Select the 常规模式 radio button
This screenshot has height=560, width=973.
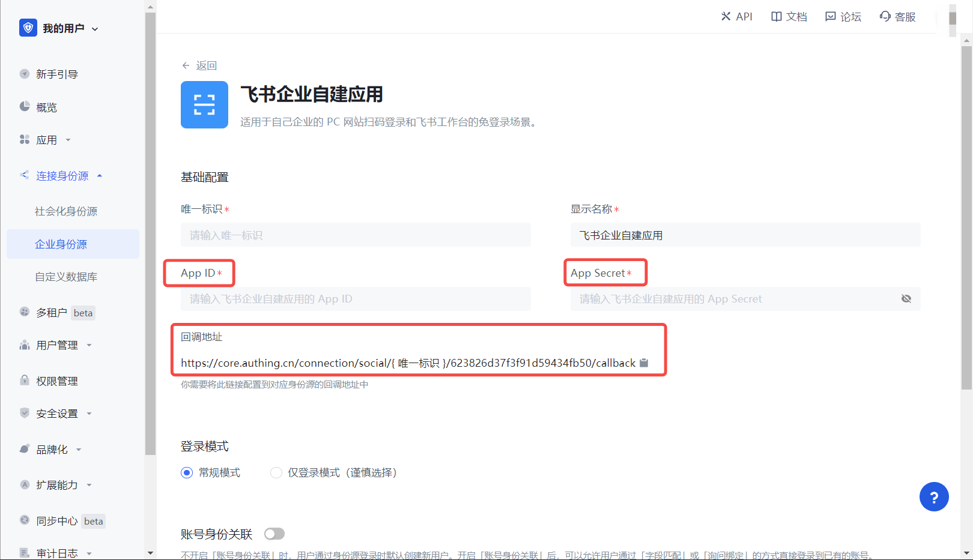pos(187,473)
